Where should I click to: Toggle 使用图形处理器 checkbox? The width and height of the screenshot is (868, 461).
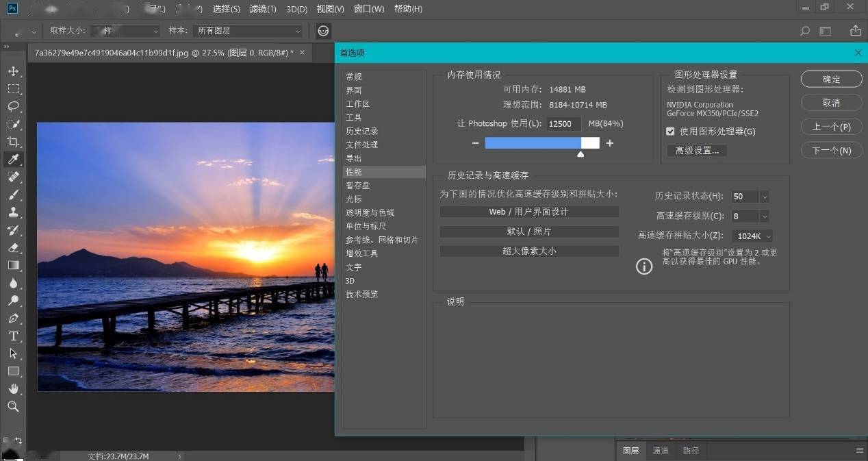coord(671,132)
